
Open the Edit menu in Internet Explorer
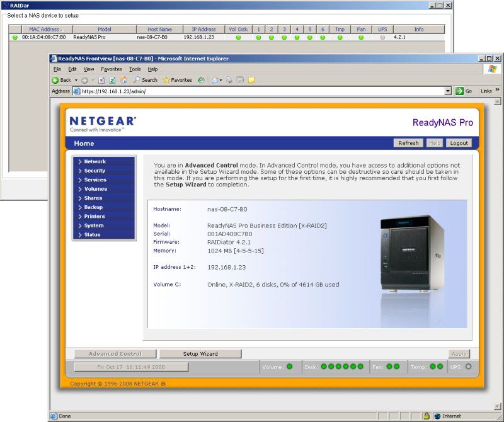click(72, 69)
